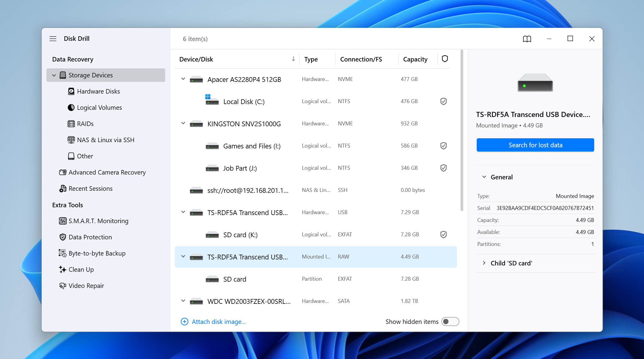The width and height of the screenshot is (644, 359).
Task: Toggle the Show hidden items switch
Action: pyautogui.click(x=450, y=322)
